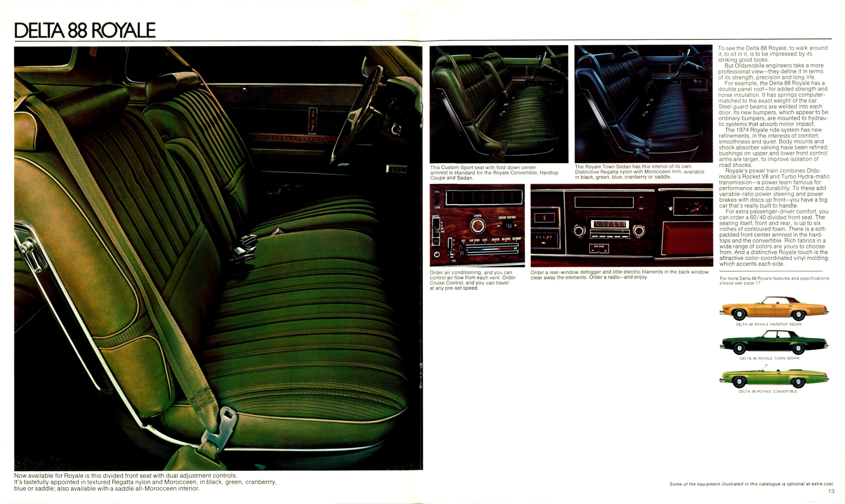
Task: Select the "DELTA 88 ROYALE CONVERTIBLE" label
Action: [x=768, y=392]
